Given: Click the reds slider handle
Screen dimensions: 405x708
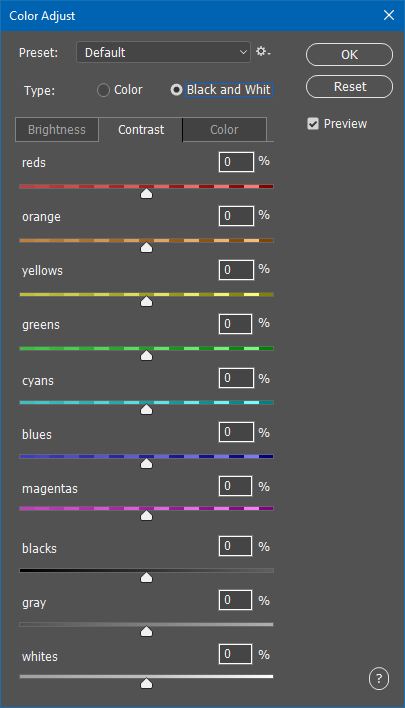Looking at the screenshot, I should pos(146,194).
